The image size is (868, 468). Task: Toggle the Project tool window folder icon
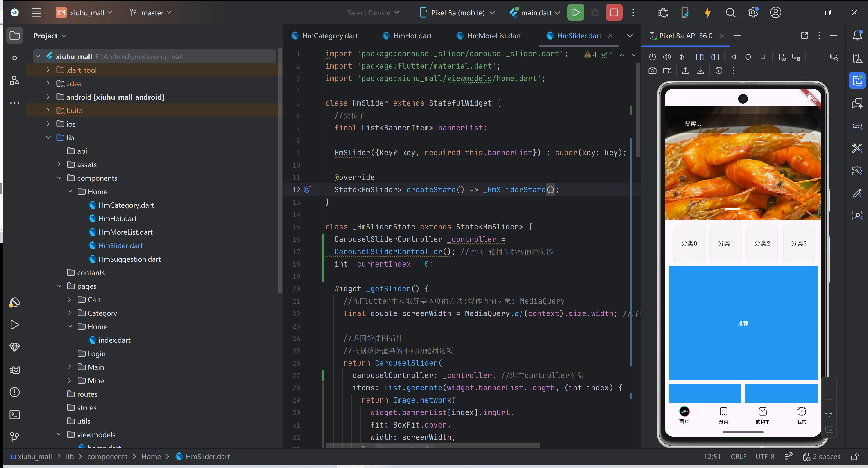[14, 36]
